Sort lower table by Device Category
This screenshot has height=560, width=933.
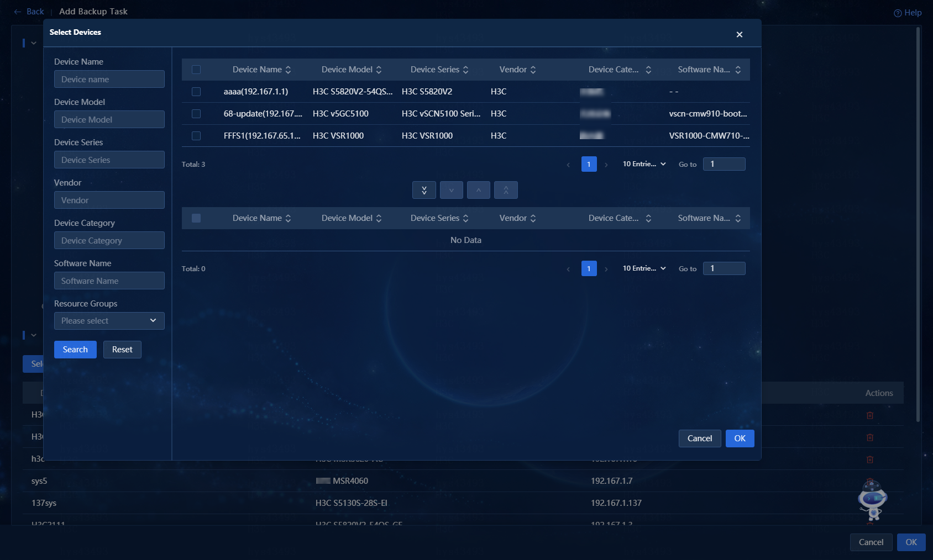pos(648,218)
